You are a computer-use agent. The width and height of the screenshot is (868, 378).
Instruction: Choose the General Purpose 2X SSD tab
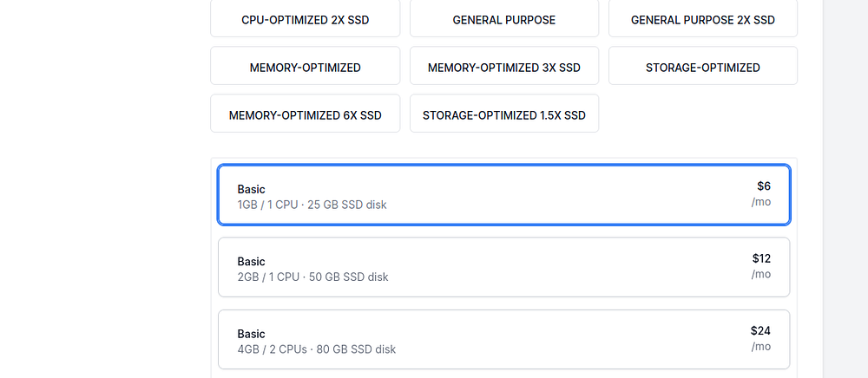pos(702,19)
